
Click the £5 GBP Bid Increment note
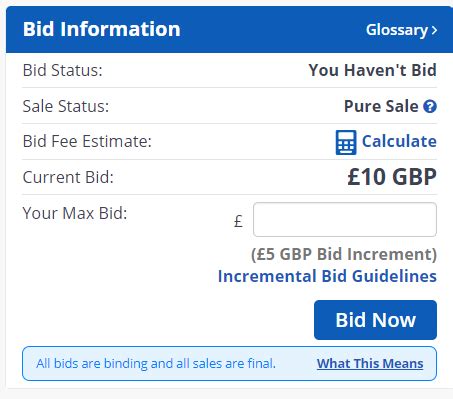coord(344,254)
